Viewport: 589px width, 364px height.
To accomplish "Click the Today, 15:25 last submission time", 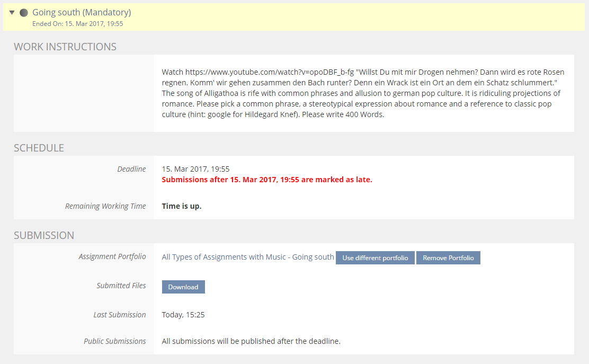I will coord(183,315).
